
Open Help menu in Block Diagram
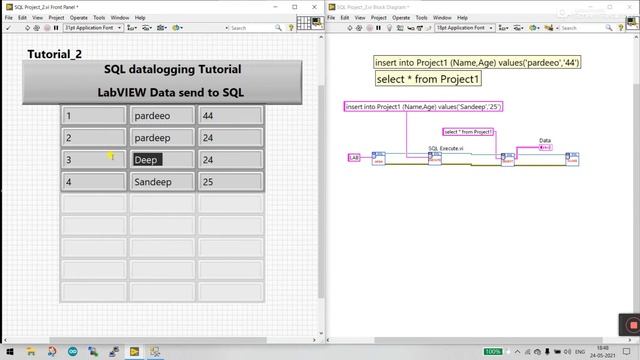pos(462,18)
